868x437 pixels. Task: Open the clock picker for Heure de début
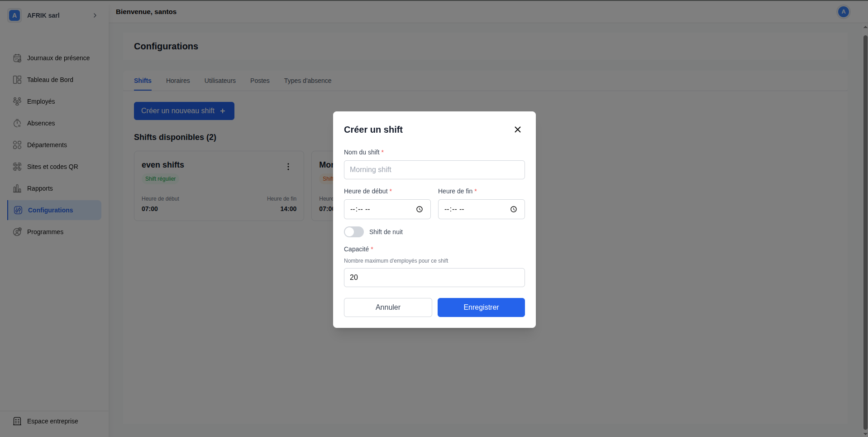419,209
